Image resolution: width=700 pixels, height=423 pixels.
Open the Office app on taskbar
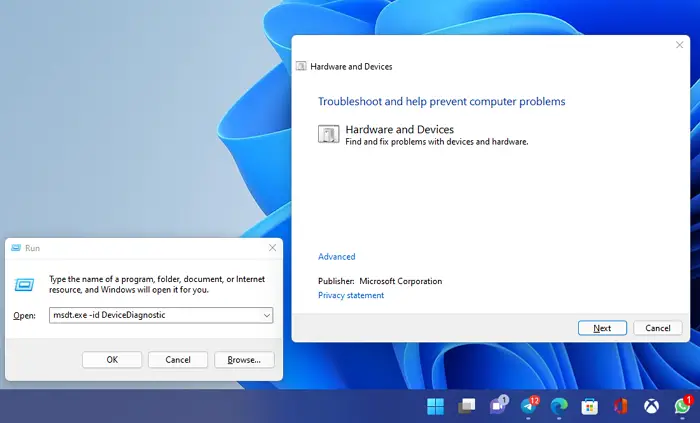tap(621, 406)
